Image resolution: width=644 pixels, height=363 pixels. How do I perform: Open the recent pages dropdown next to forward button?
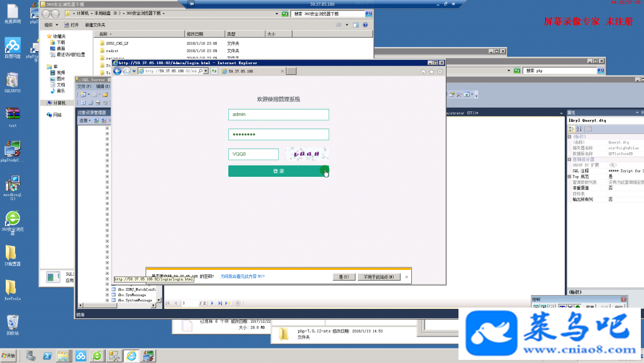[x=134, y=72]
